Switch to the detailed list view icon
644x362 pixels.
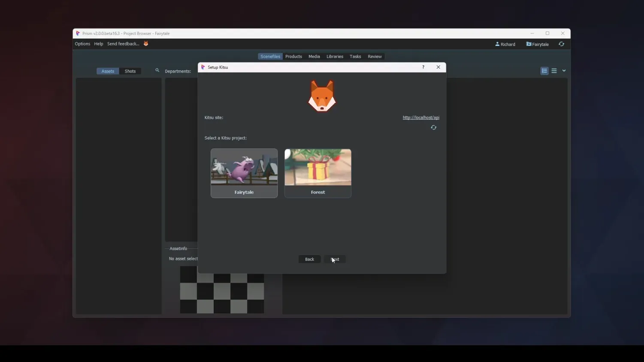point(544,71)
